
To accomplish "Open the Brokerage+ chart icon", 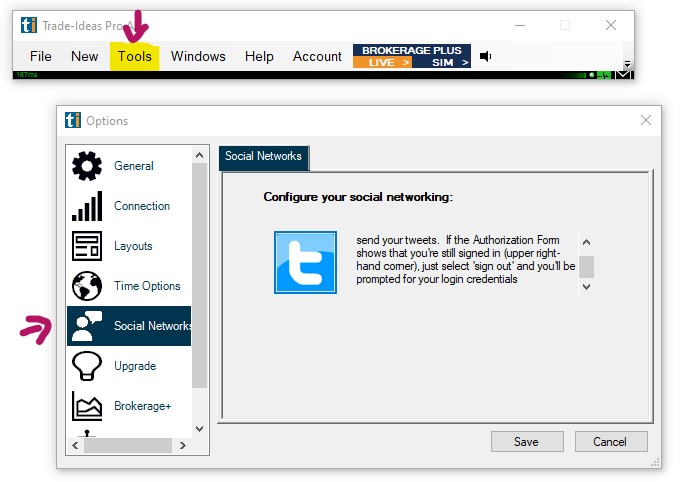I will tap(87, 406).
